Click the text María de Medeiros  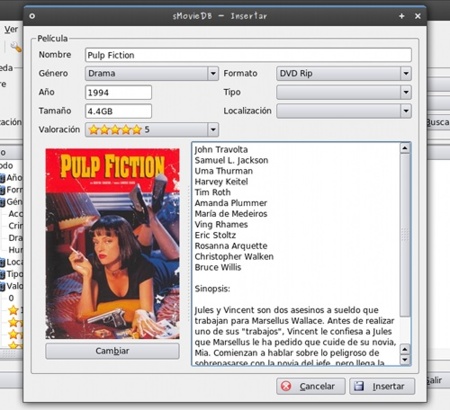coord(231,214)
